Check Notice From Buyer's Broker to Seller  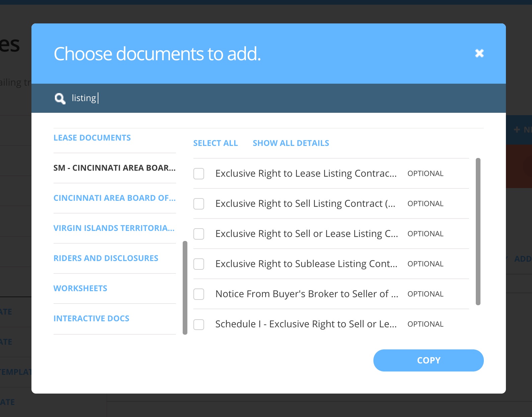tap(199, 294)
